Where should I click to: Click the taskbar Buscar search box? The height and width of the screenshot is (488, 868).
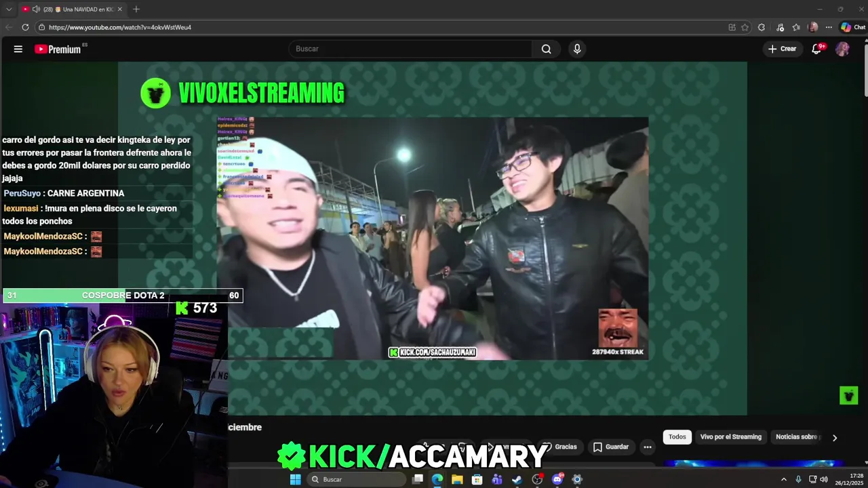(356, 479)
